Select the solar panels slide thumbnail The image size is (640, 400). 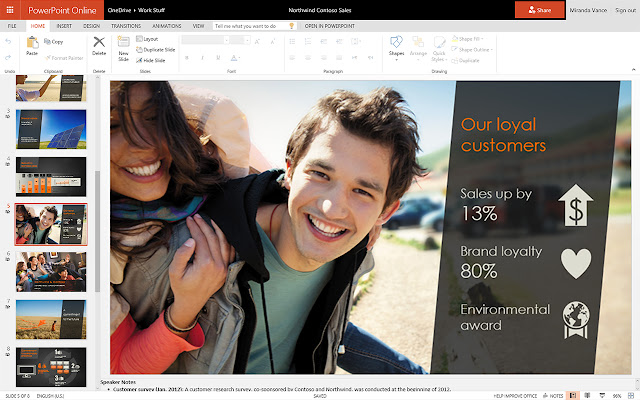coord(50,127)
